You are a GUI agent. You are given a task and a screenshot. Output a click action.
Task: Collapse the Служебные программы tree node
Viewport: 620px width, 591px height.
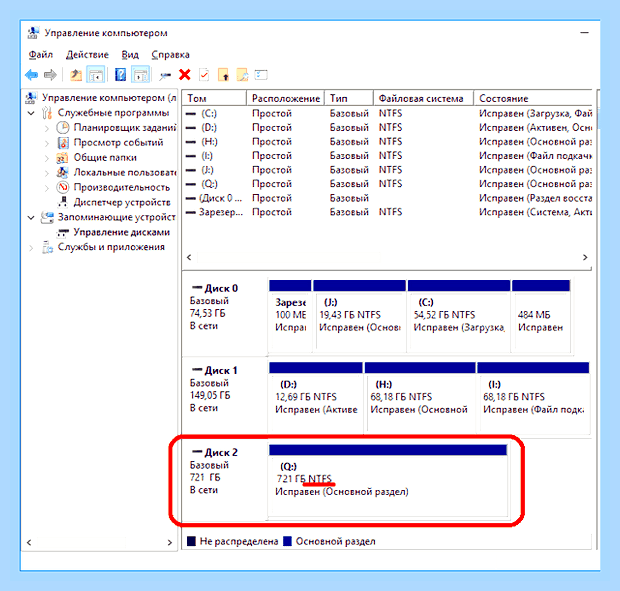point(31,113)
